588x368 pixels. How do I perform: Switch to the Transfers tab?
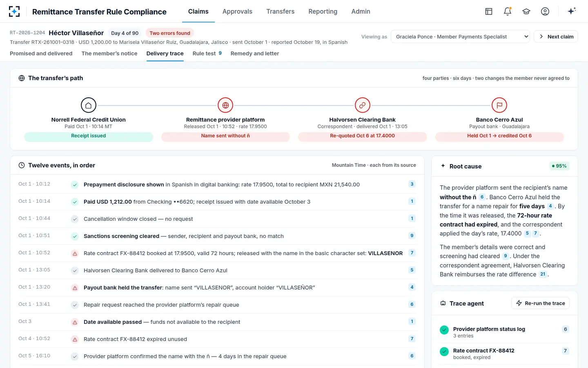coord(280,11)
